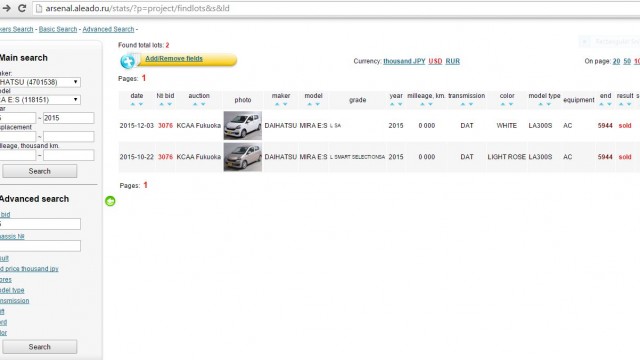Sort date column ascending arrow

tap(132, 104)
